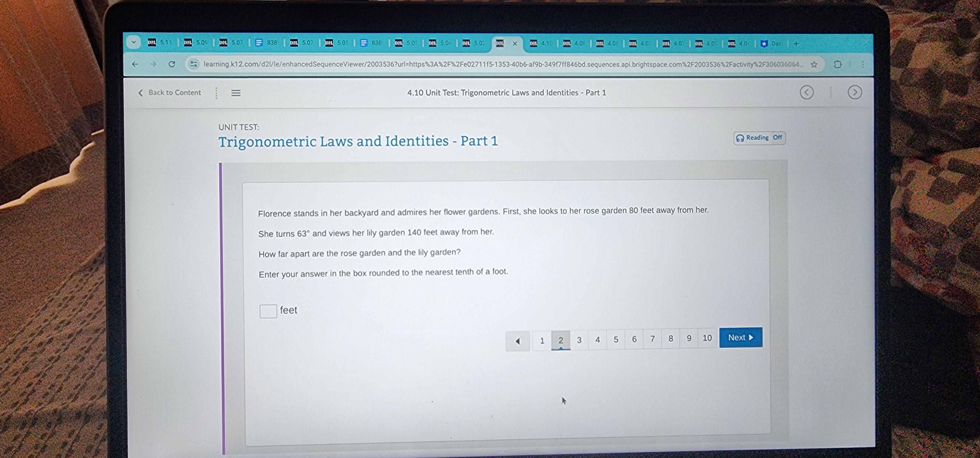Click the '4.10 Unit Test' header title
The image size is (980, 458).
pos(506,92)
